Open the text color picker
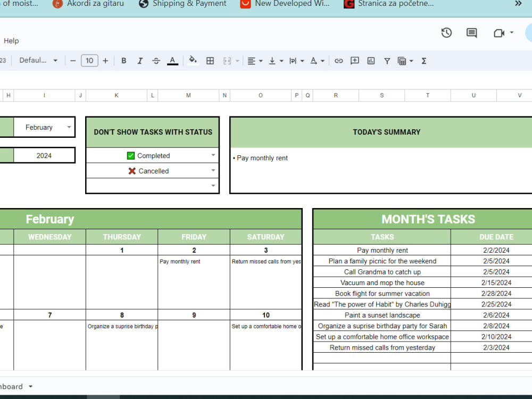 point(172,61)
